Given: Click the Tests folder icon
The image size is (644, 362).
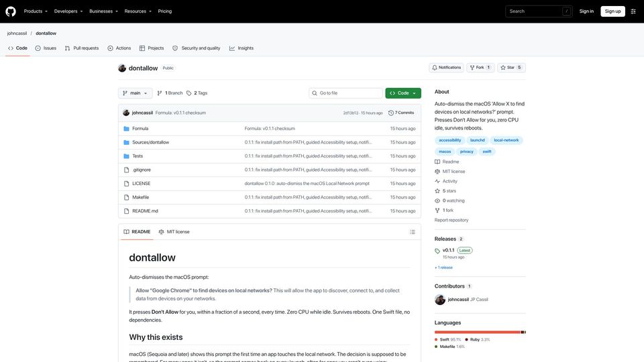Looking at the screenshot, I should [127, 156].
